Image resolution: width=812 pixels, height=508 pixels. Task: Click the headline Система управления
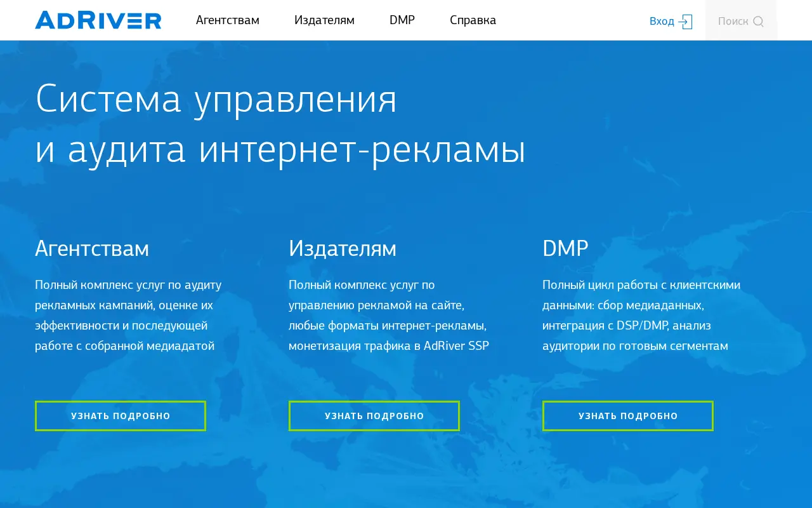coord(216,100)
